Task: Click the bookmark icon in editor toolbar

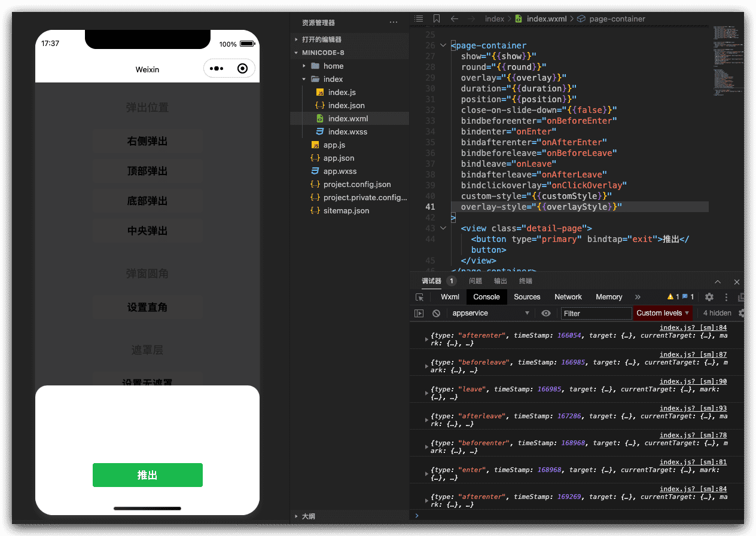Action: coord(437,19)
